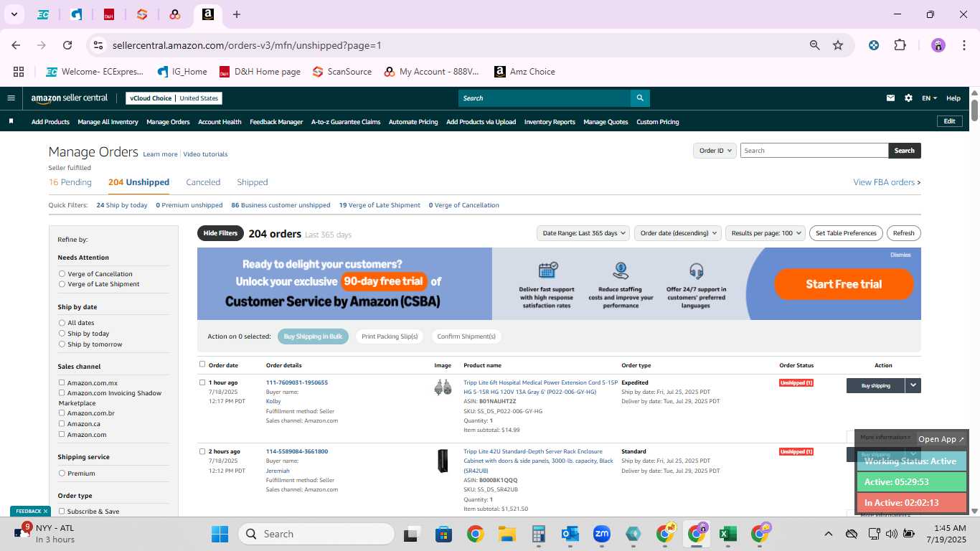Check the Amazon.ca sales channel box

(62, 424)
